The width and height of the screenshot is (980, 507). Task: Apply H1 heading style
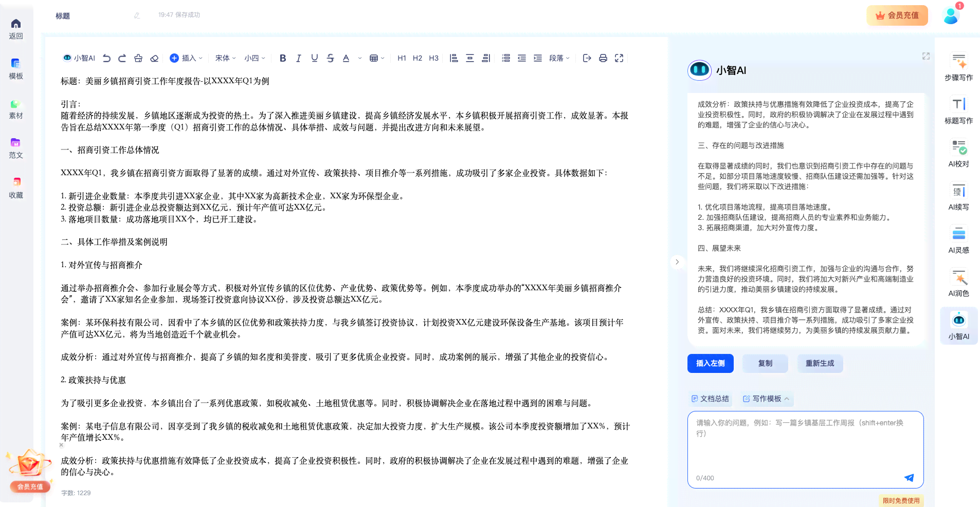402,58
